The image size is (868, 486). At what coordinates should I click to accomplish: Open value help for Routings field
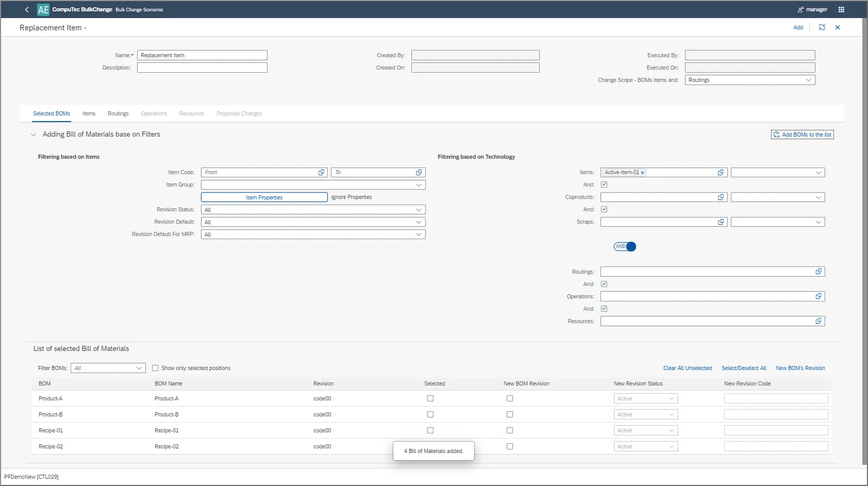tap(819, 272)
